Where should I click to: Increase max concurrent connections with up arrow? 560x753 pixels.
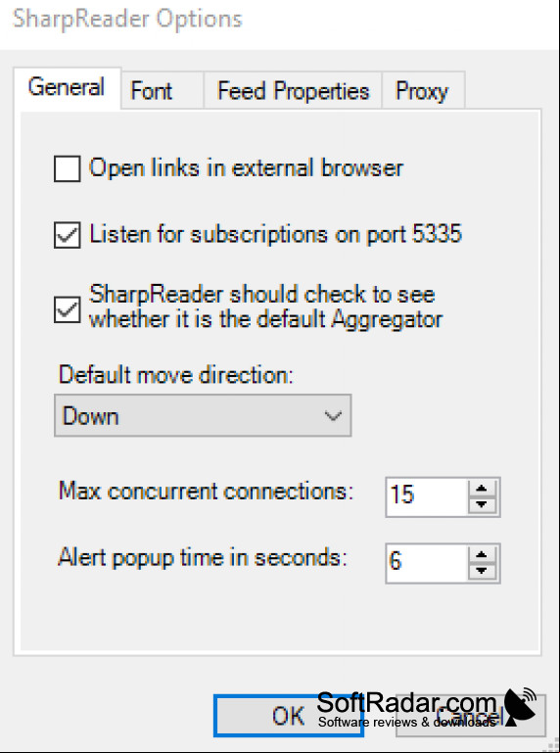click(482, 489)
